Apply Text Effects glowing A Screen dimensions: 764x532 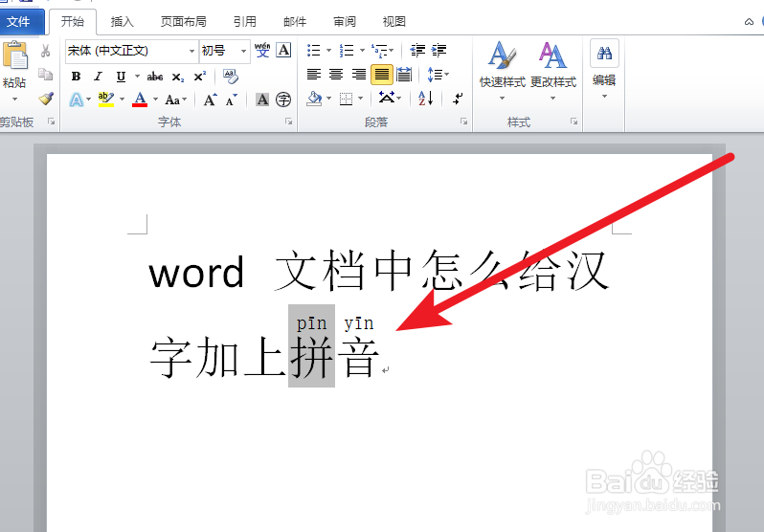pos(76,100)
